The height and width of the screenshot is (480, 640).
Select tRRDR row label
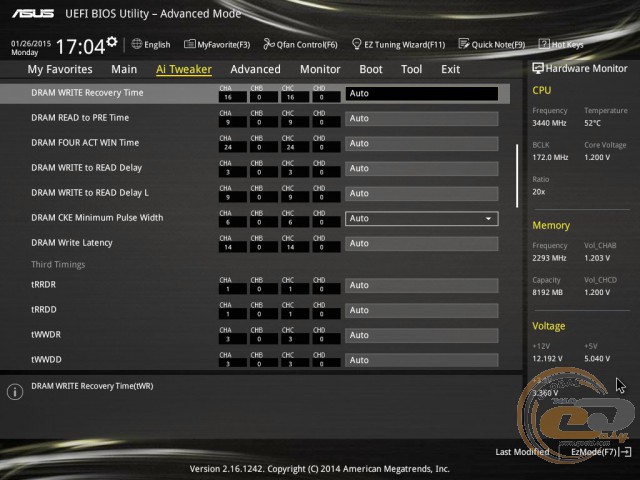(x=44, y=284)
